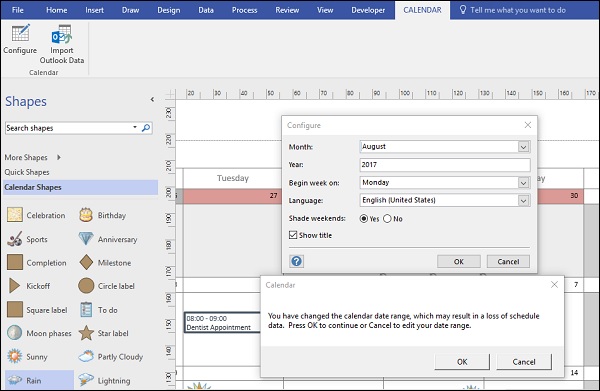Click OK in Calendar warning dialog
This screenshot has height=391, width=600.
point(462,362)
